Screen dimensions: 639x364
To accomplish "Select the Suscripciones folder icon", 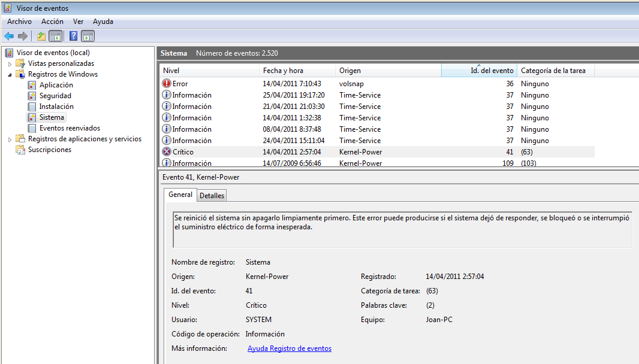I will 20,150.
